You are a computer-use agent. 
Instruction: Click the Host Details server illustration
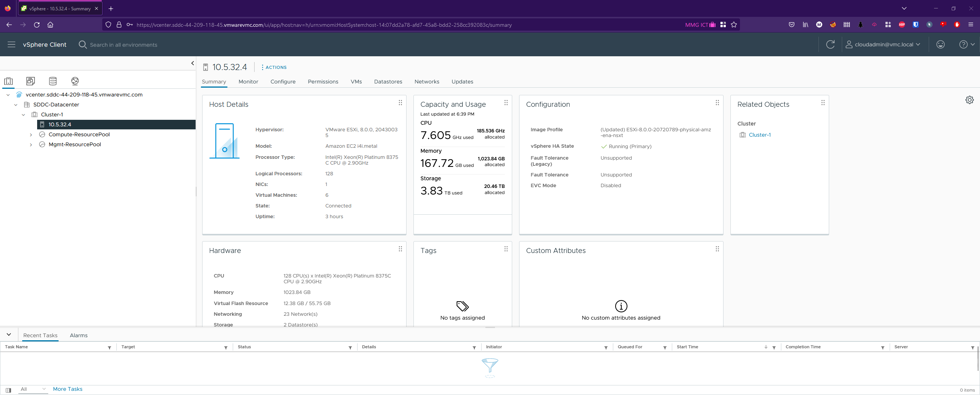pos(224,141)
